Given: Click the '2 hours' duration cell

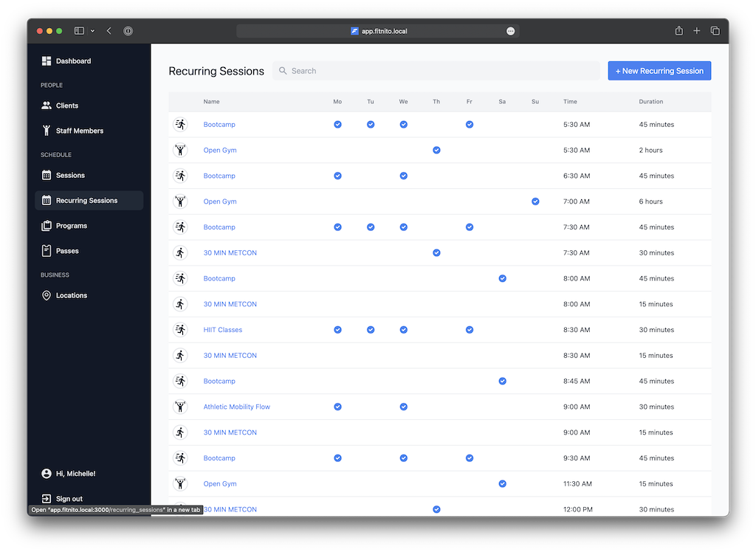Looking at the screenshot, I should point(651,150).
